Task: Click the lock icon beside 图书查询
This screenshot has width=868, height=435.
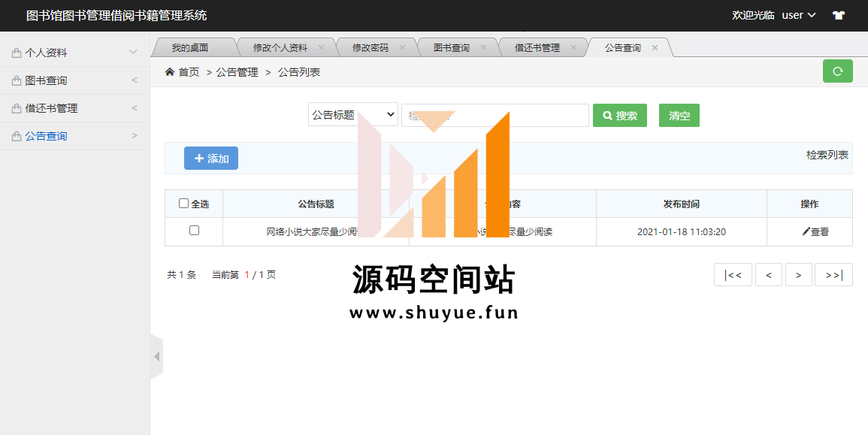Action: pyautogui.click(x=17, y=81)
